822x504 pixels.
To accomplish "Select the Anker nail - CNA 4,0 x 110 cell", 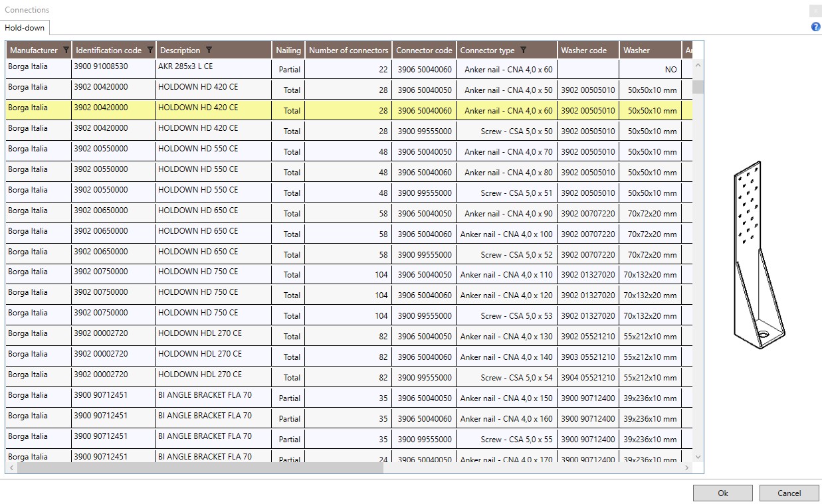I will (x=507, y=274).
